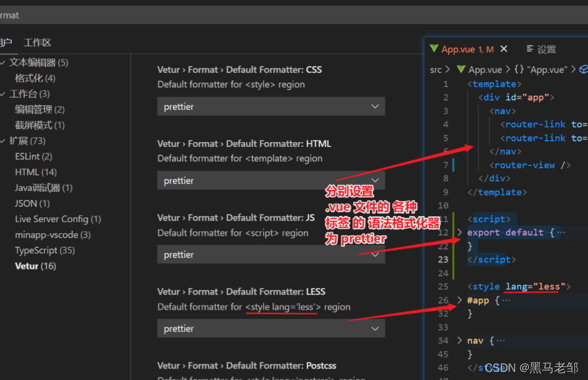The width and height of the screenshot is (588, 380).
Task: Click line number 23 in editor gutter
Action: click(x=443, y=260)
